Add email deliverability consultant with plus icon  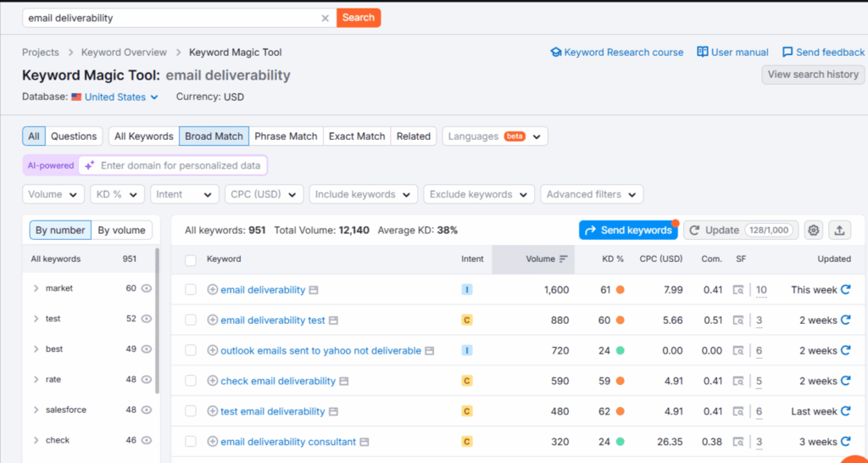click(212, 442)
